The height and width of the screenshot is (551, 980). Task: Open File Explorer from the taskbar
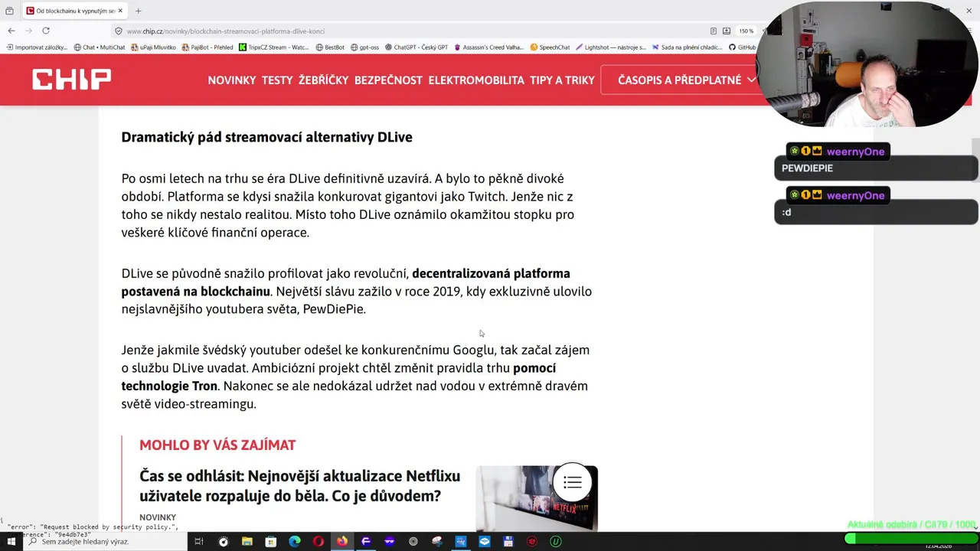[x=247, y=541]
